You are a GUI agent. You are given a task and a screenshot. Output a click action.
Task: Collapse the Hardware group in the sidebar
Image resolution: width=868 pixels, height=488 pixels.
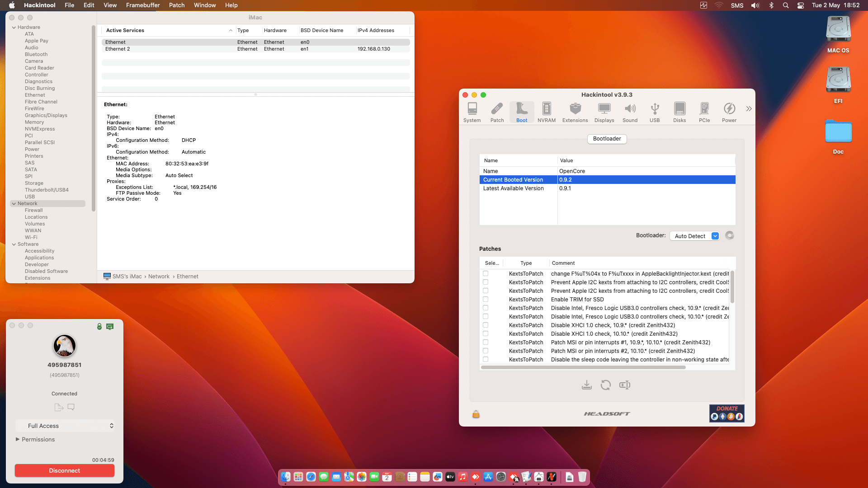[x=14, y=28]
